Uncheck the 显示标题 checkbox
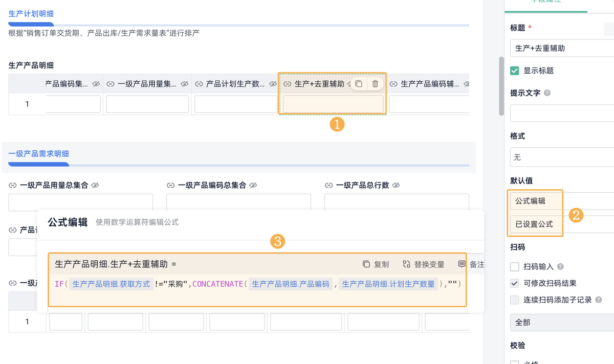Screen dimensions: 614x364 coord(515,71)
